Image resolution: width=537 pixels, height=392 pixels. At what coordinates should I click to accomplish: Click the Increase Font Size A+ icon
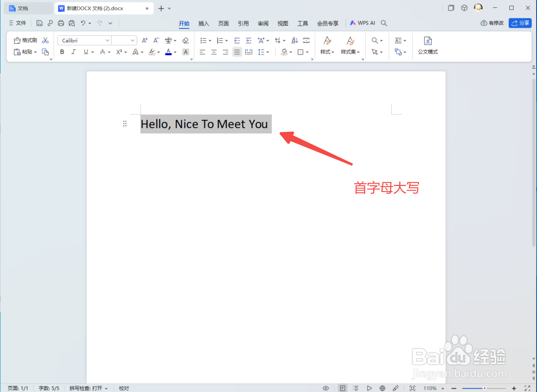tap(145, 40)
